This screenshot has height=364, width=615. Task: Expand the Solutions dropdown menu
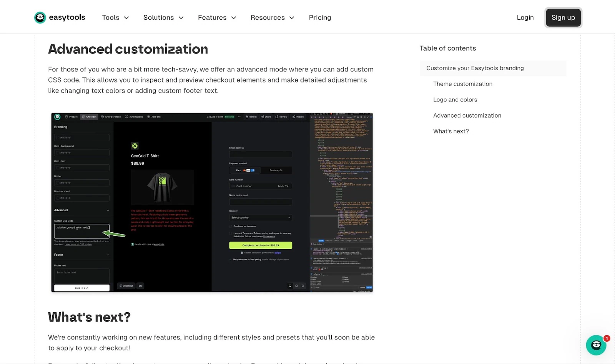163,18
